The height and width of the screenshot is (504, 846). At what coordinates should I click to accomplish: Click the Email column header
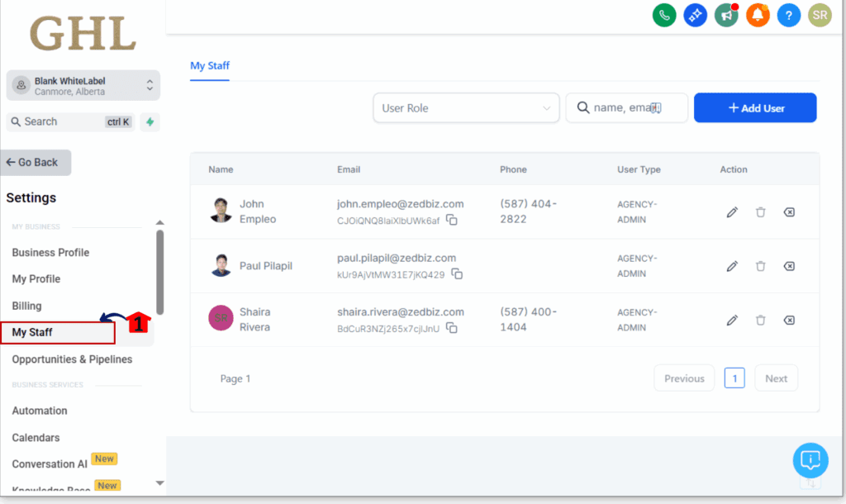coord(349,169)
